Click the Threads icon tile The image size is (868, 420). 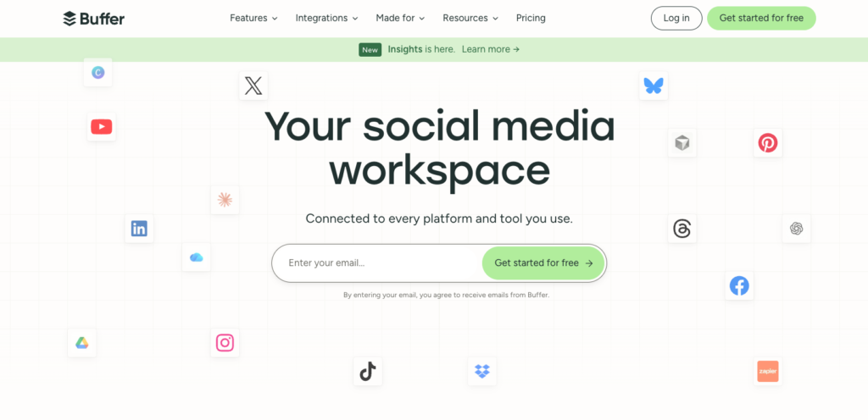(682, 229)
